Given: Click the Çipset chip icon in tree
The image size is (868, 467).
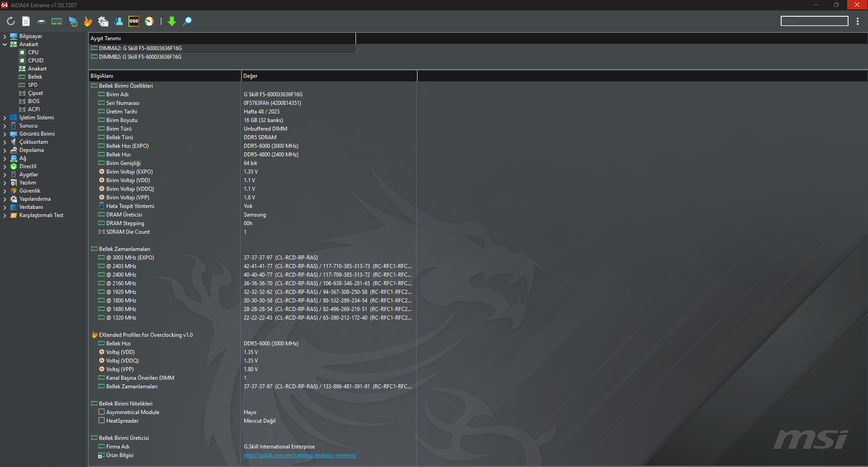Looking at the screenshot, I should click(x=22, y=93).
